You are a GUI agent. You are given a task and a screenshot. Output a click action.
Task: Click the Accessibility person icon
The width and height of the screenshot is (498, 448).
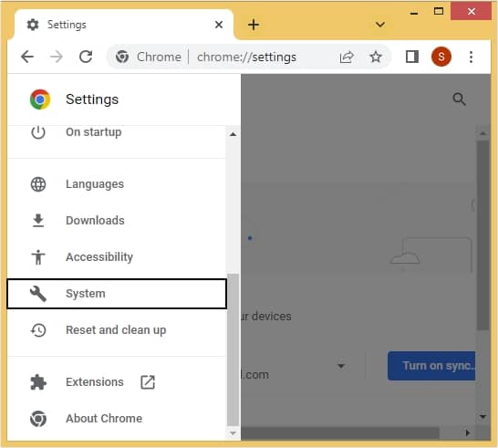tap(38, 257)
